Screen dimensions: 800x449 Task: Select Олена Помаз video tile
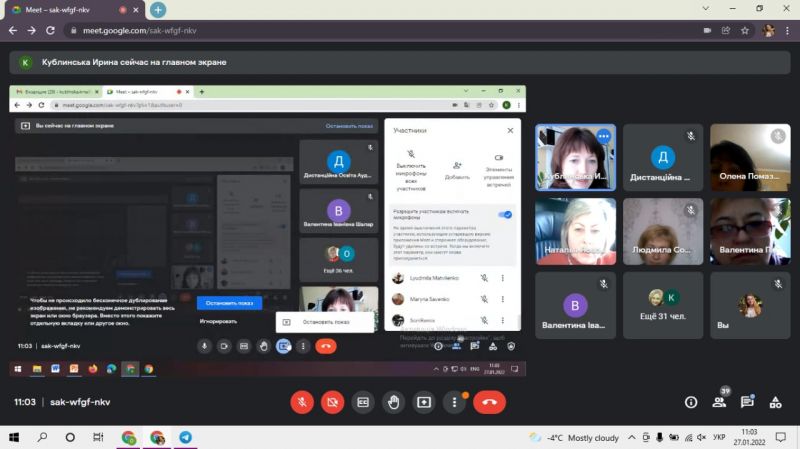pyautogui.click(x=750, y=158)
